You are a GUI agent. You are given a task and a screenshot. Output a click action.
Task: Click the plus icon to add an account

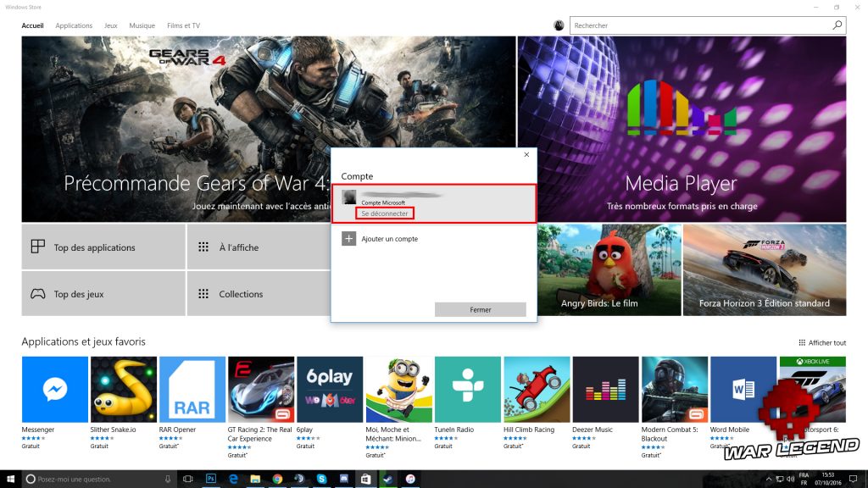(x=348, y=239)
